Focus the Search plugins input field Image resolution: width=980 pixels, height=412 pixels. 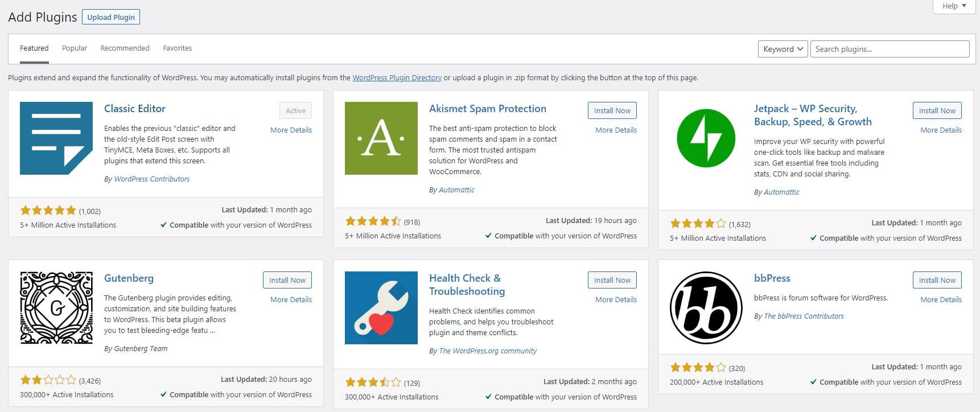pyautogui.click(x=890, y=49)
